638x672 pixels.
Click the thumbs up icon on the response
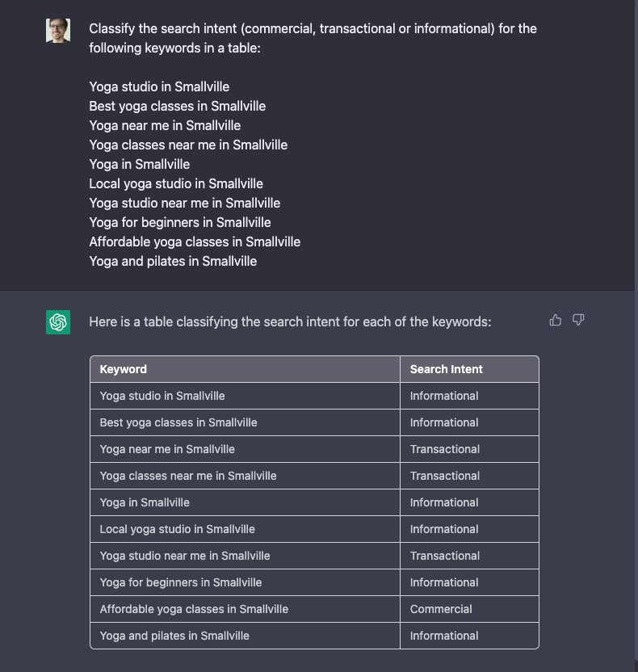coord(555,320)
